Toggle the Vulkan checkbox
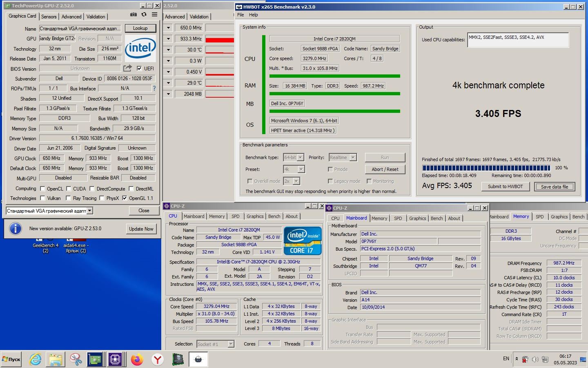Screen dimensions: 588x368 click(42, 198)
